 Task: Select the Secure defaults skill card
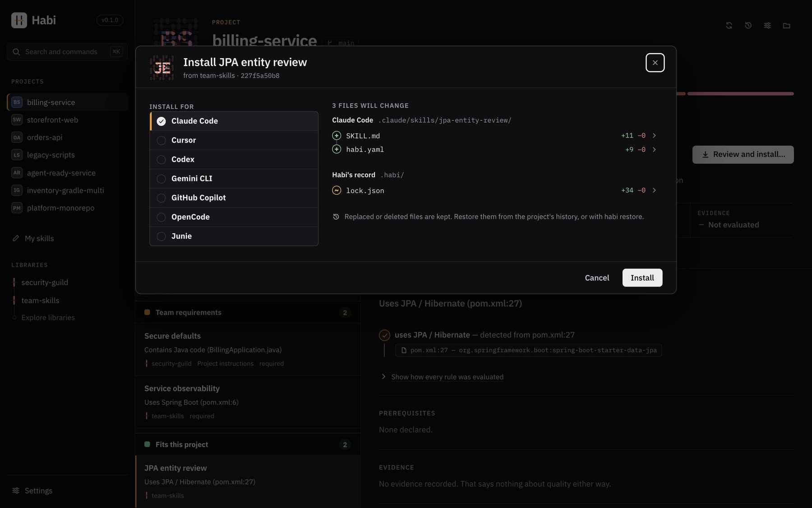click(x=248, y=350)
